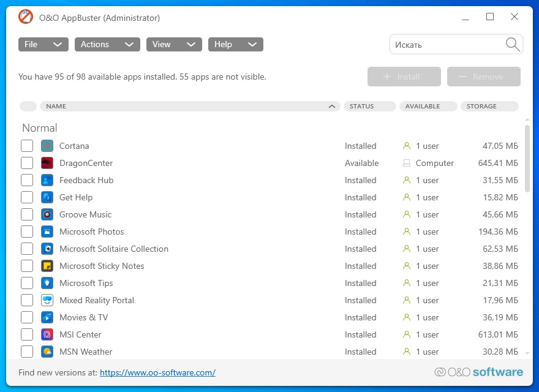The width and height of the screenshot is (539, 392).
Task: Click the O&O AppBuster logo icon
Action: [x=26, y=17]
